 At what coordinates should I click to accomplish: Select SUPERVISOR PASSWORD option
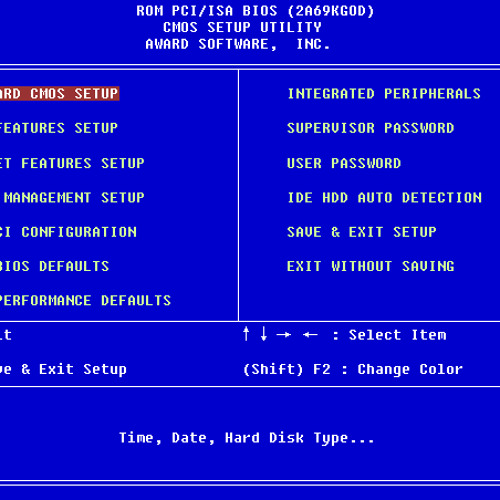(371, 128)
